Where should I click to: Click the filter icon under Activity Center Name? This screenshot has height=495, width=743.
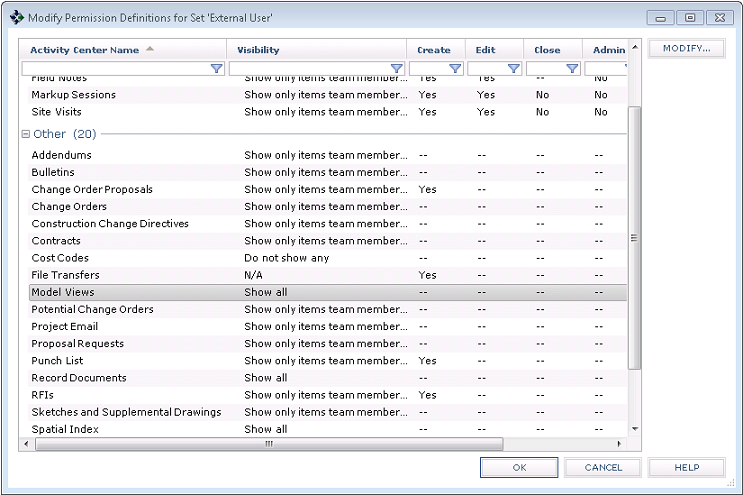pyautogui.click(x=216, y=69)
